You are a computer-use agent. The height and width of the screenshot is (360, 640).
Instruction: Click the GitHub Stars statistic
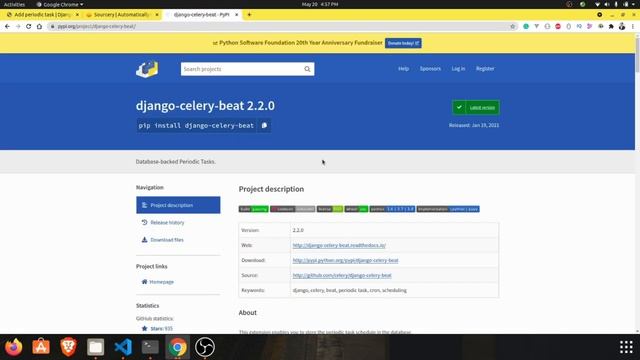coord(157,329)
